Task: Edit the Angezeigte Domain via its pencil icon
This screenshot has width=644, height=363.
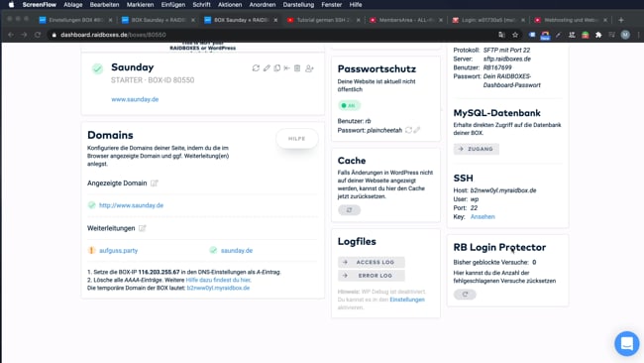Action: coord(154,182)
